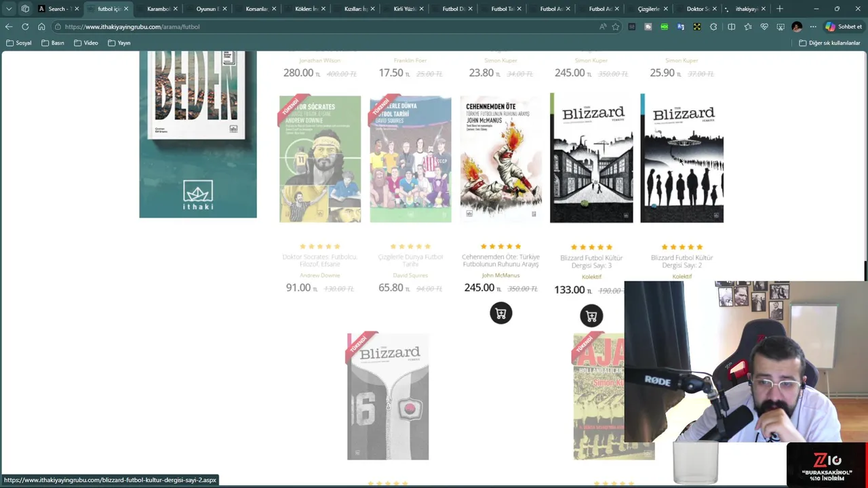Open Cehennemden Öte title link
Screen dimensions: 868x488
501,261
